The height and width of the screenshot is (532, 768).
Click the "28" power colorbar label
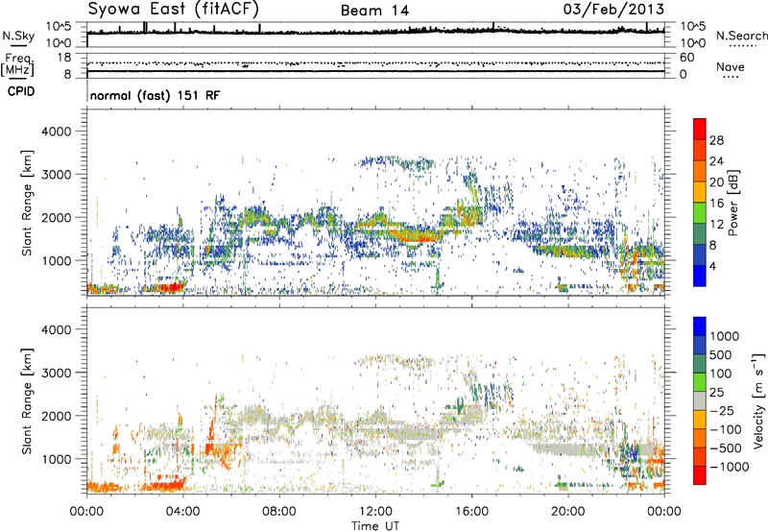tap(716, 140)
